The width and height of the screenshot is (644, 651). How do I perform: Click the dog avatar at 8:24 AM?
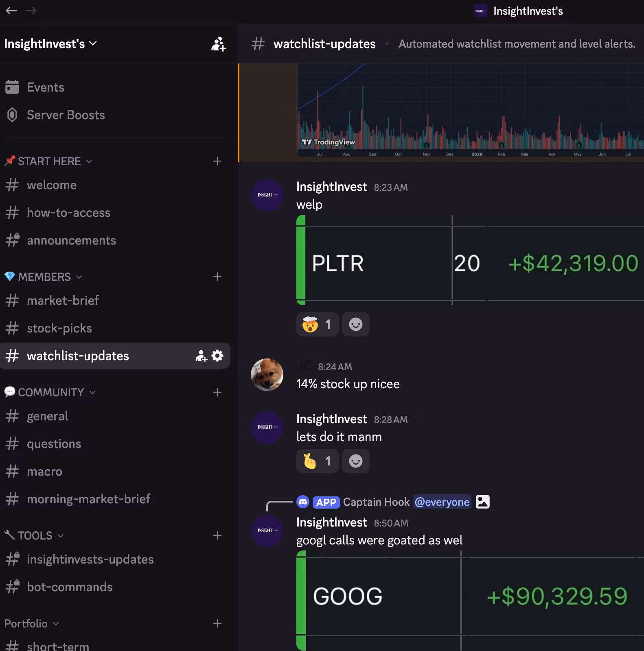(267, 375)
